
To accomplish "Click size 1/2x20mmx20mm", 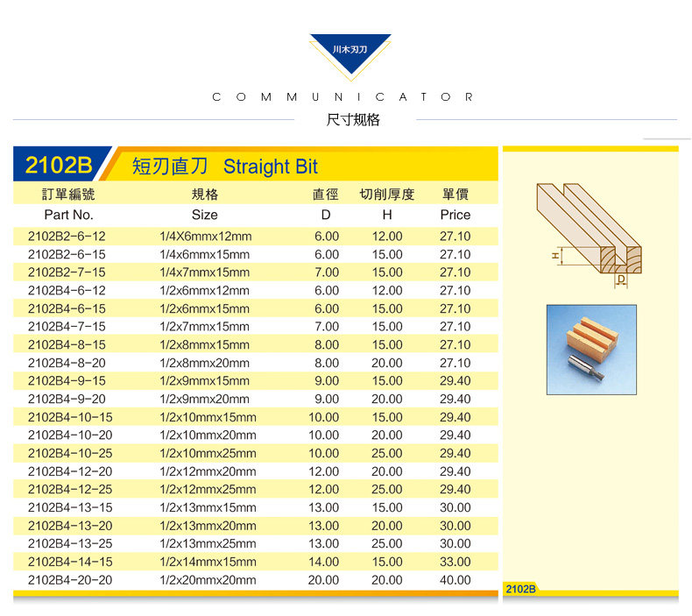I will pos(208,580).
